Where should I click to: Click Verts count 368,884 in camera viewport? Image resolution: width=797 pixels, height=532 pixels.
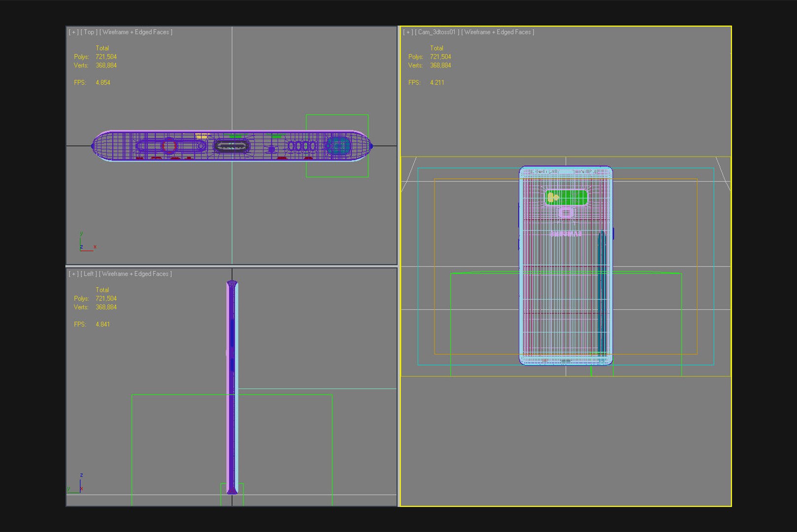click(x=440, y=66)
